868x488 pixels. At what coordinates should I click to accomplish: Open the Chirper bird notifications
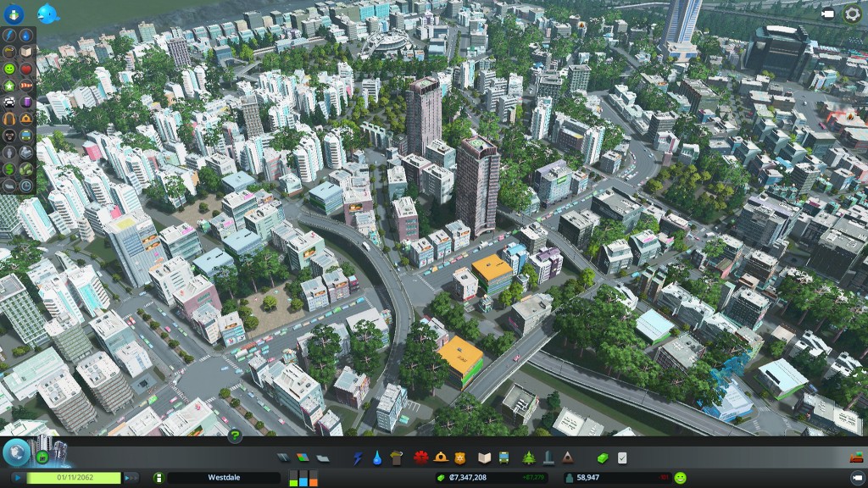[49, 14]
